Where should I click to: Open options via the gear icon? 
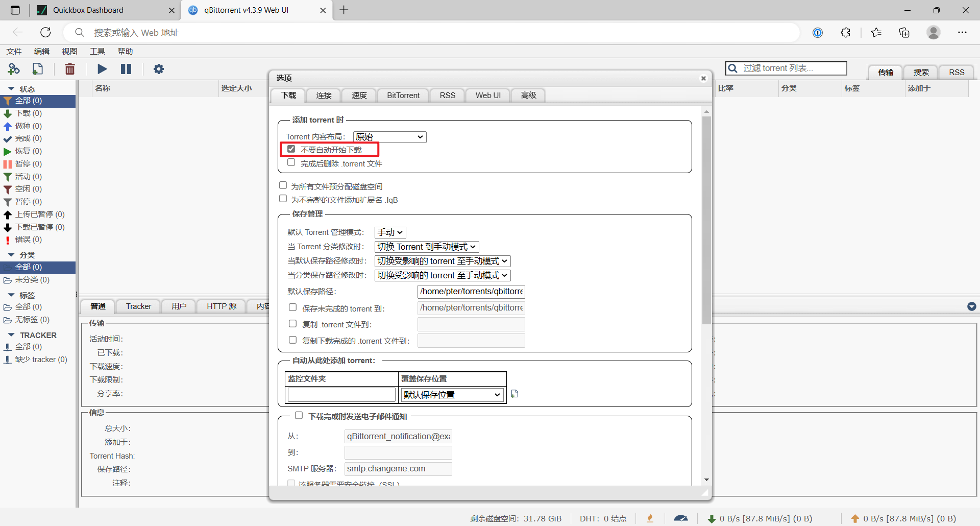click(x=159, y=69)
